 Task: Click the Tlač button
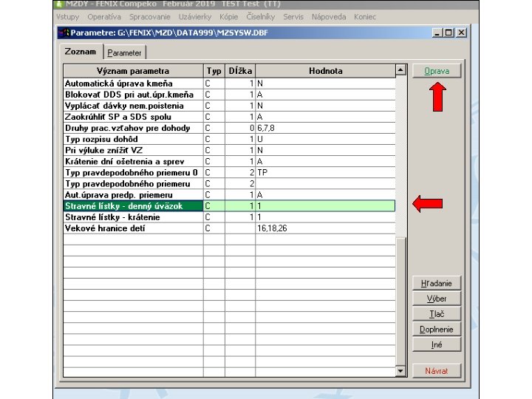[437, 314]
